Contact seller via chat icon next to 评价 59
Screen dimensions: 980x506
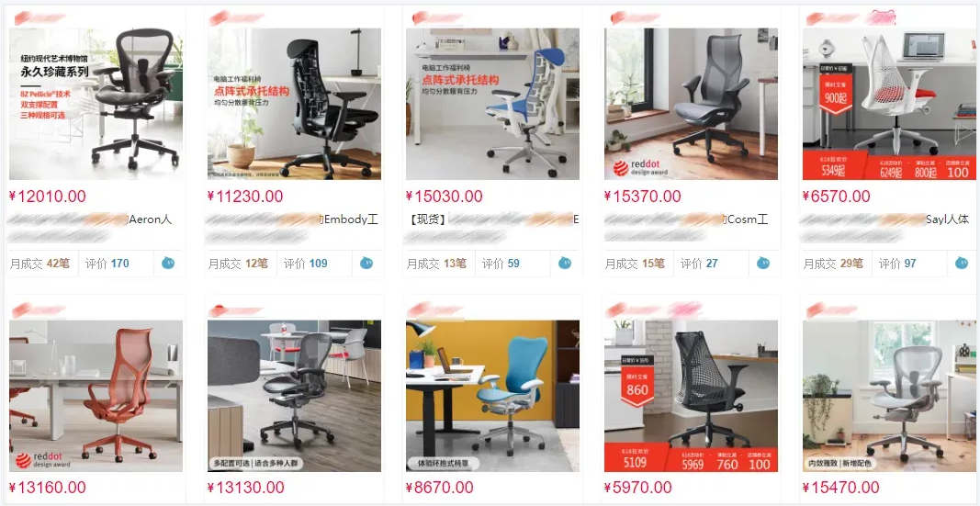click(565, 263)
